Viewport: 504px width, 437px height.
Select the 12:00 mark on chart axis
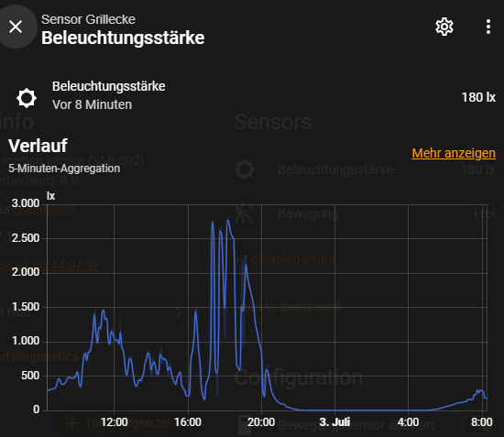click(x=115, y=422)
